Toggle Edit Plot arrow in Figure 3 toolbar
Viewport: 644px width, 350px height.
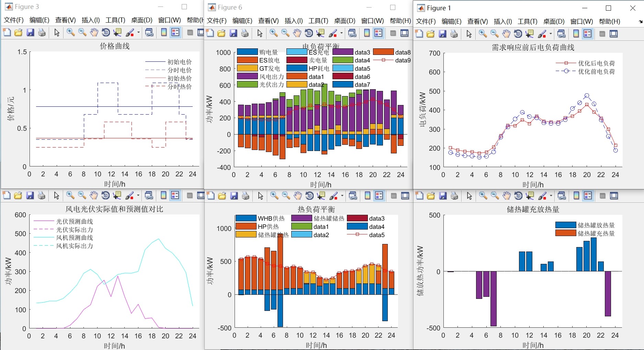pyautogui.click(x=57, y=33)
